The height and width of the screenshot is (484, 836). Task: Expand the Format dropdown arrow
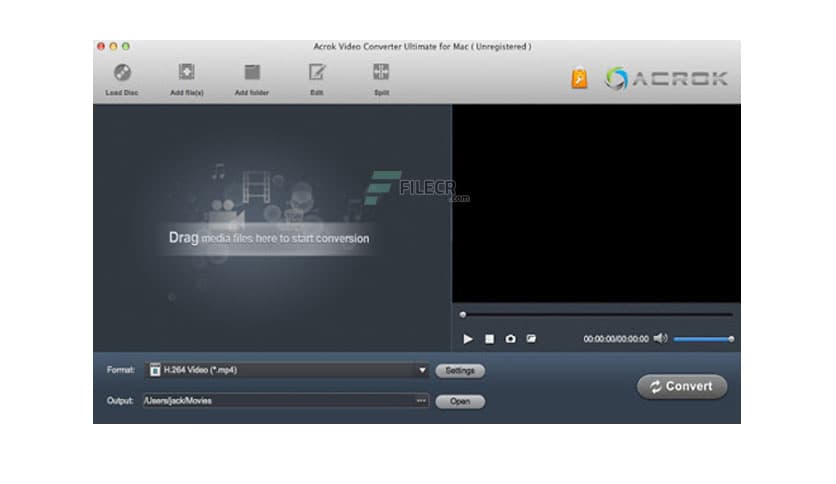(422, 370)
